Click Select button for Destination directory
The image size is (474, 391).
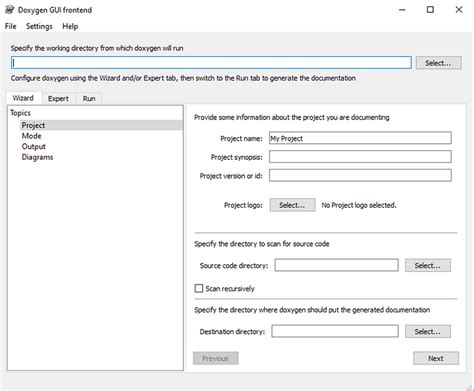pyautogui.click(x=428, y=332)
